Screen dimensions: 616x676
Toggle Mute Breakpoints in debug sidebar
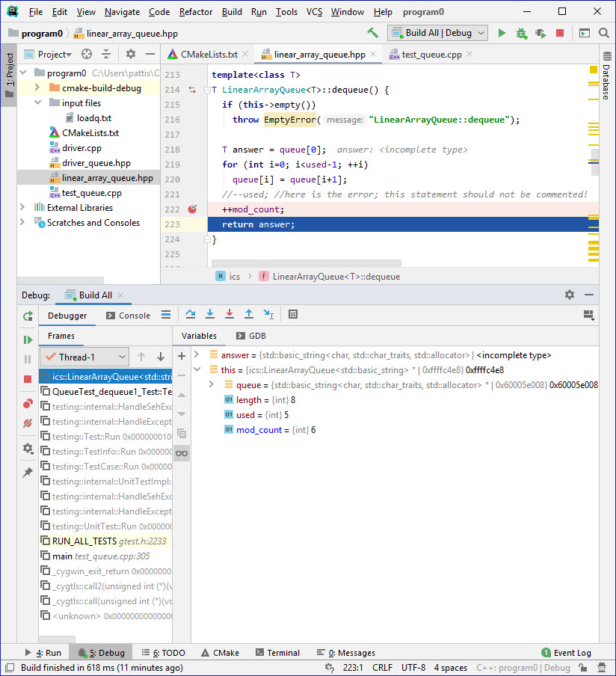click(28, 424)
